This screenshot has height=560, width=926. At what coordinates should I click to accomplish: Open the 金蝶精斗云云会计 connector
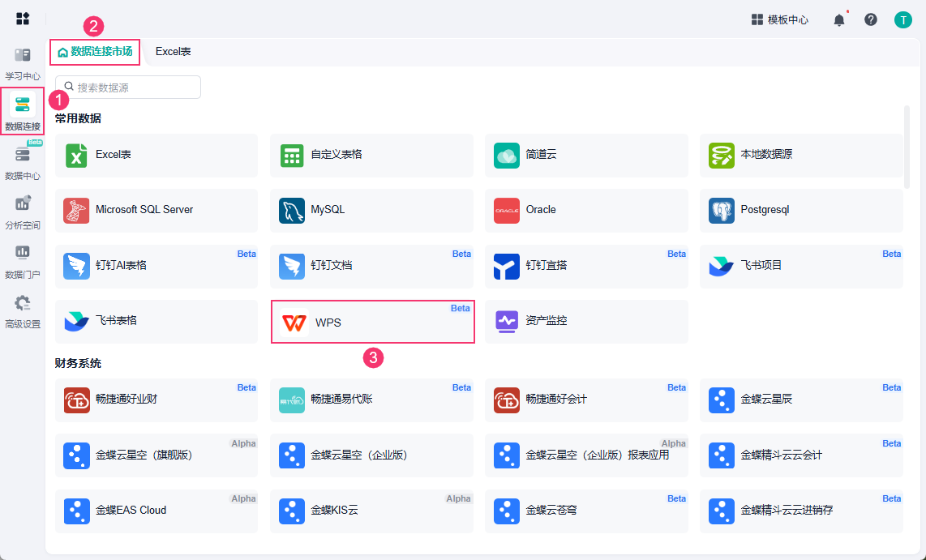801,455
